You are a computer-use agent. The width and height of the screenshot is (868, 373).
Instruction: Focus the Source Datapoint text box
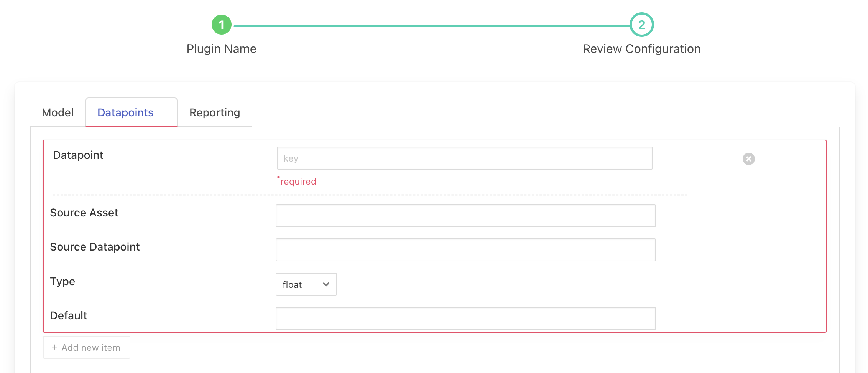click(465, 250)
